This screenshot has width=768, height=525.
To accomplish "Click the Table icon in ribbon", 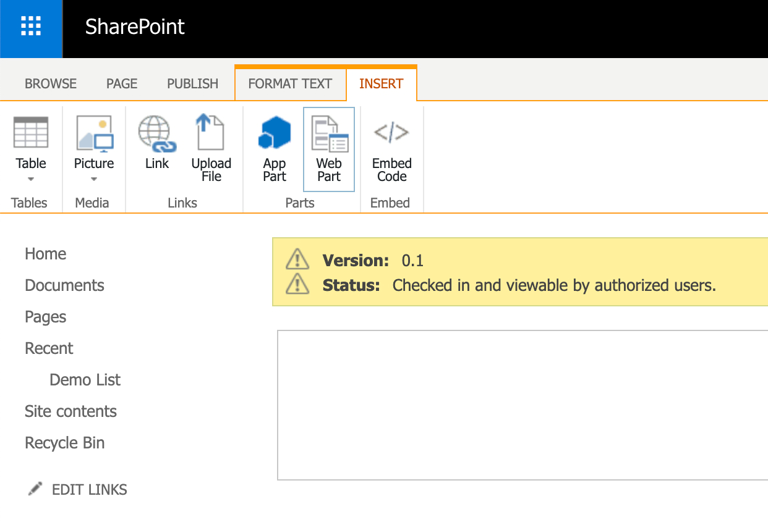I will [x=31, y=132].
